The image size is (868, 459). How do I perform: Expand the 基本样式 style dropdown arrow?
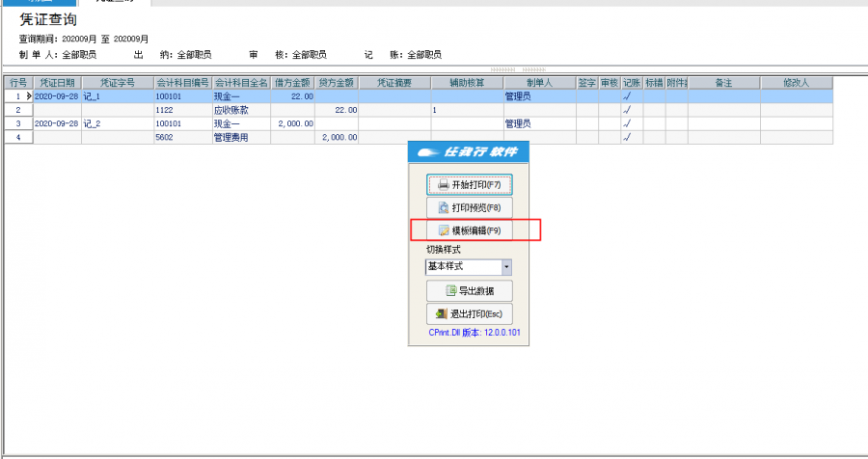506,267
